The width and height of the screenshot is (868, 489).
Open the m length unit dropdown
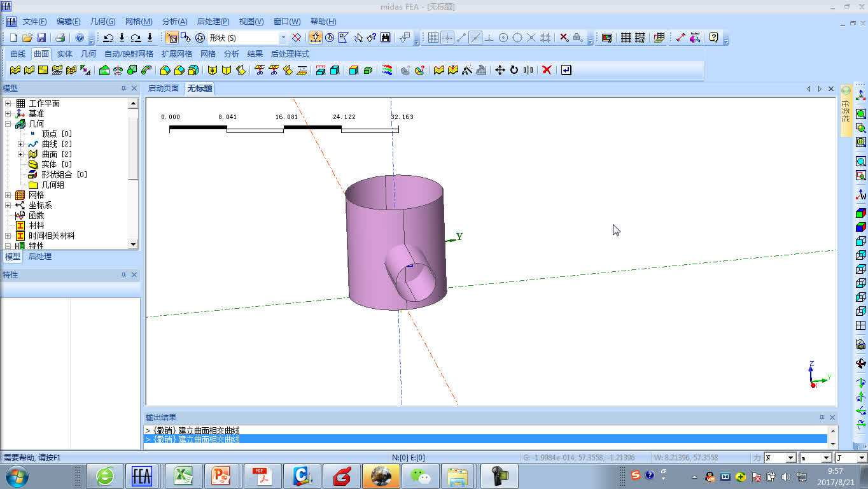pyautogui.click(x=826, y=458)
